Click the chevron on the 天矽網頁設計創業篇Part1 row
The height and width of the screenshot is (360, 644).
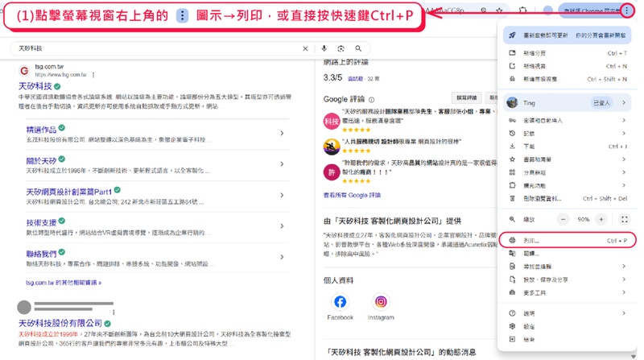[282, 195]
